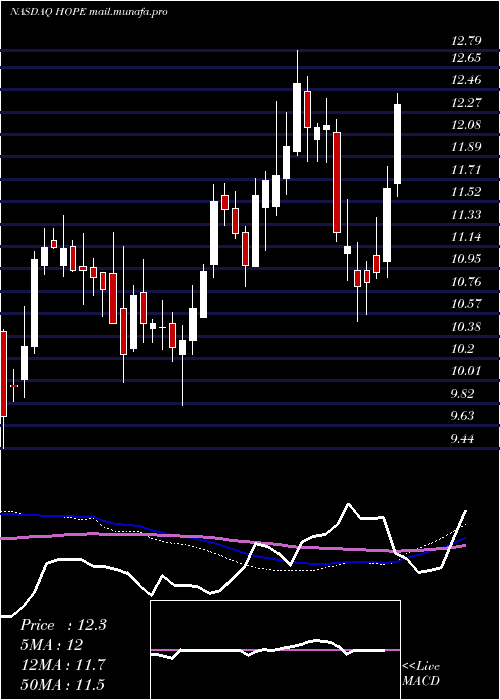This screenshot has width=500, height=700.
Task: Click the 11.33 price axis label
Action: click(466, 215)
